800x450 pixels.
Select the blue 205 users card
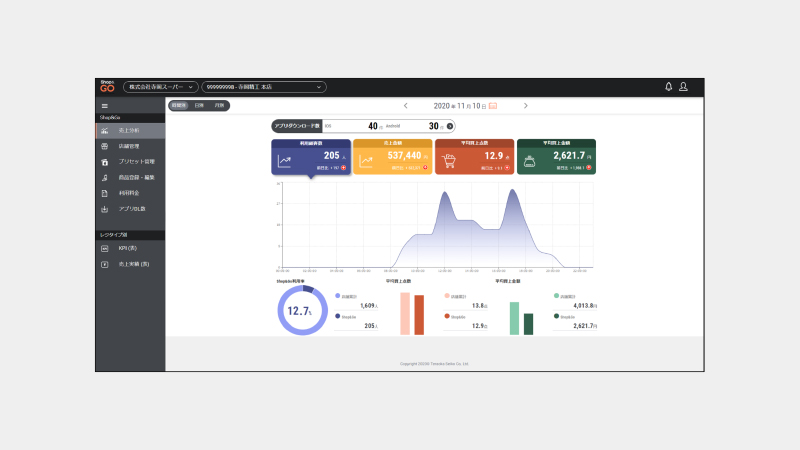point(311,157)
